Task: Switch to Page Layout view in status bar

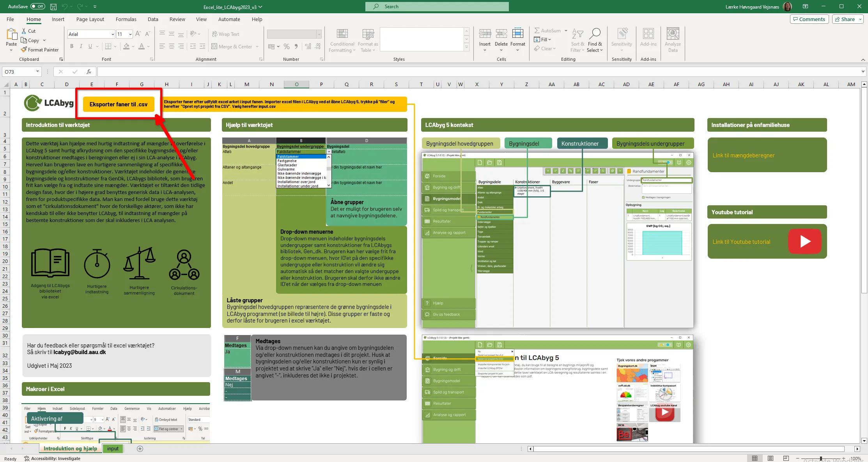Action: (771, 458)
